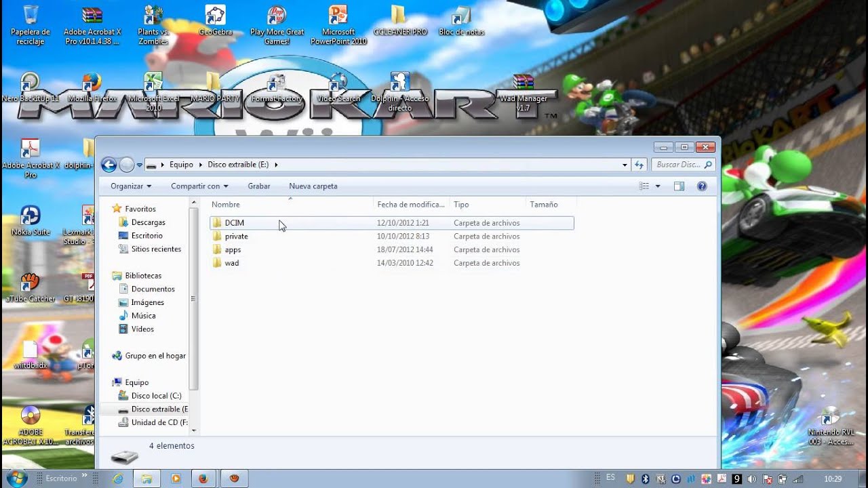Open Escritorio in the navigation pane
Screen dimensions: 868x488
(146, 235)
